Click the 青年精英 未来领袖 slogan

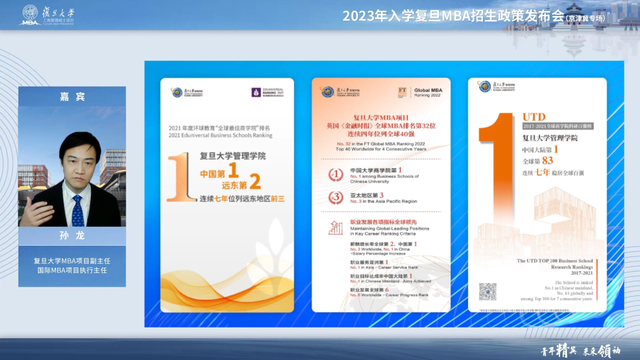pos(580,350)
